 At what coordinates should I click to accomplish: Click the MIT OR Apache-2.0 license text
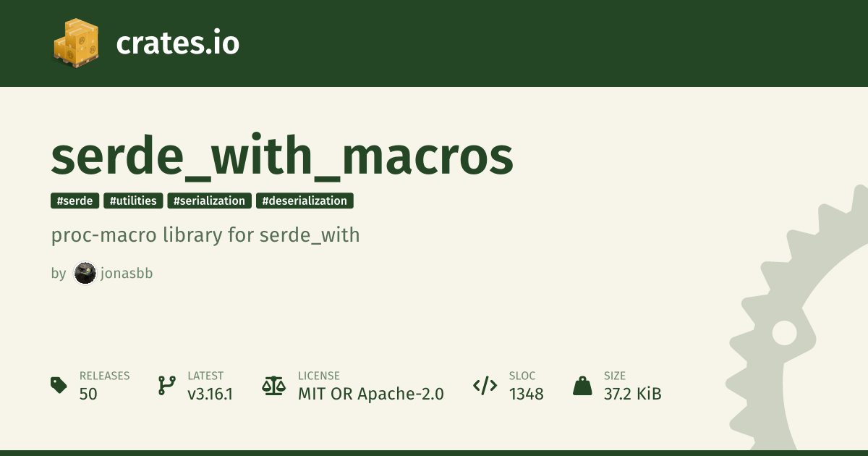pyautogui.click(x=371, y=394)
